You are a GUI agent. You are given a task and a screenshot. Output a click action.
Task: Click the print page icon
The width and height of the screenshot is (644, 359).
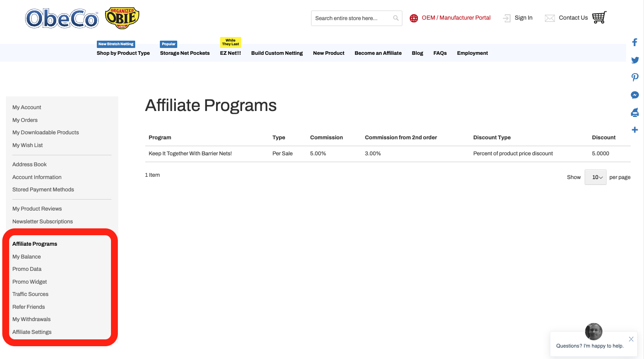pyautogui.click(x=634, y=112)
